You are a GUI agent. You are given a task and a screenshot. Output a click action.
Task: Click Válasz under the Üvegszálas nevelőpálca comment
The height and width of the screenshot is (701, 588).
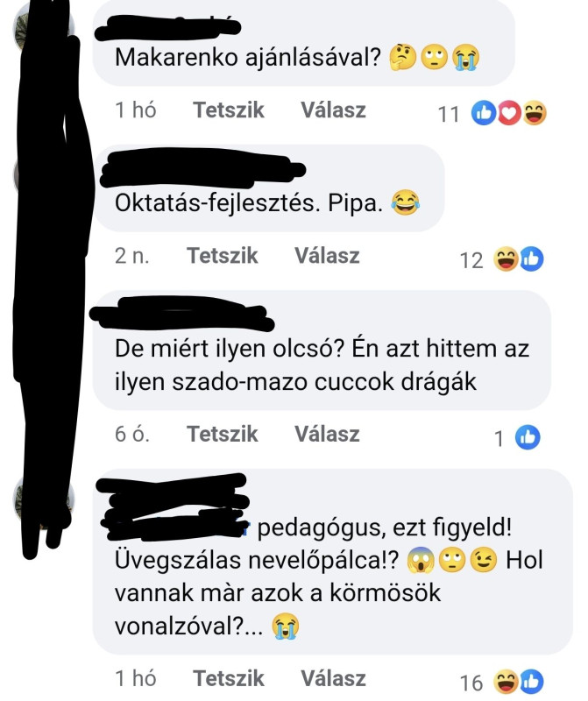(333, 678)
